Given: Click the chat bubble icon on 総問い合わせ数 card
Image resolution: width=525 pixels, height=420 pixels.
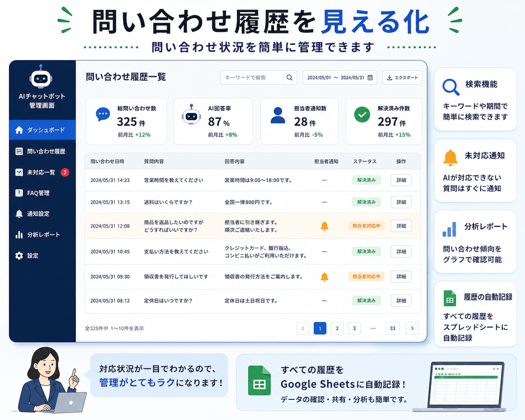Looking at the screenshot, I should [x=102, y=114].
